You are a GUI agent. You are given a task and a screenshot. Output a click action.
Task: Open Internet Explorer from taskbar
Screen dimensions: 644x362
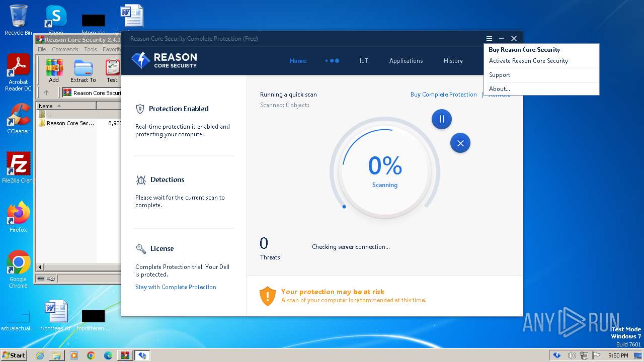[x=40, y=355]
